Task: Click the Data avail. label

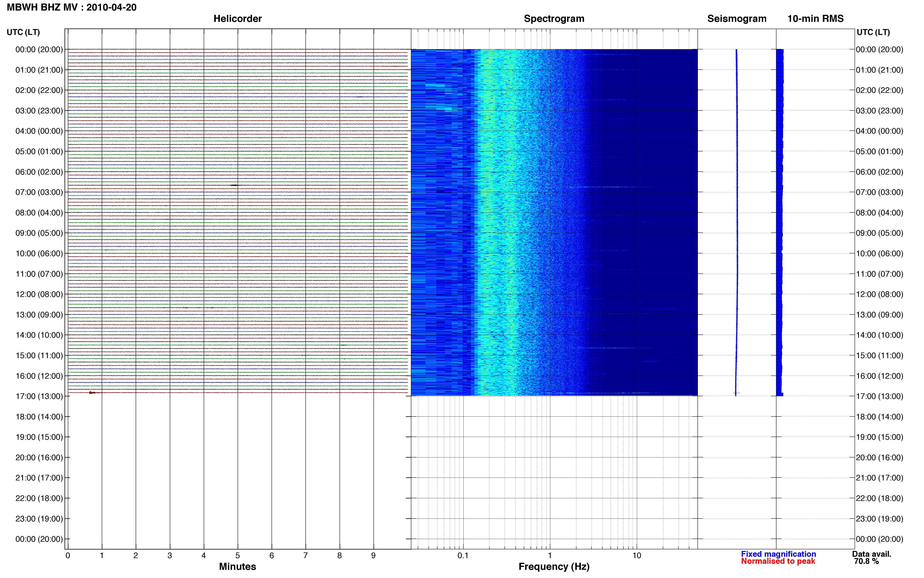Action: click(871, 554)
